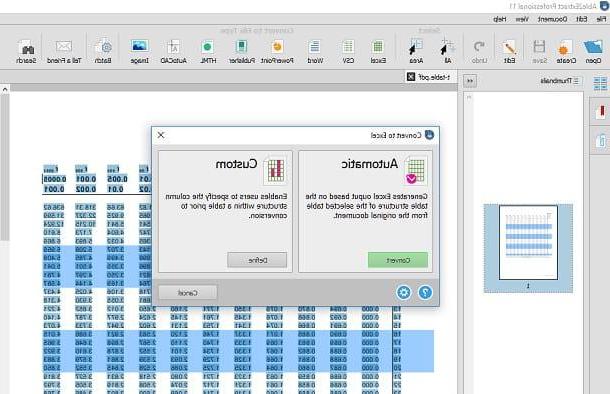The image size is (610, 394).
Task: Click the green Convert button
Action: 398,260
